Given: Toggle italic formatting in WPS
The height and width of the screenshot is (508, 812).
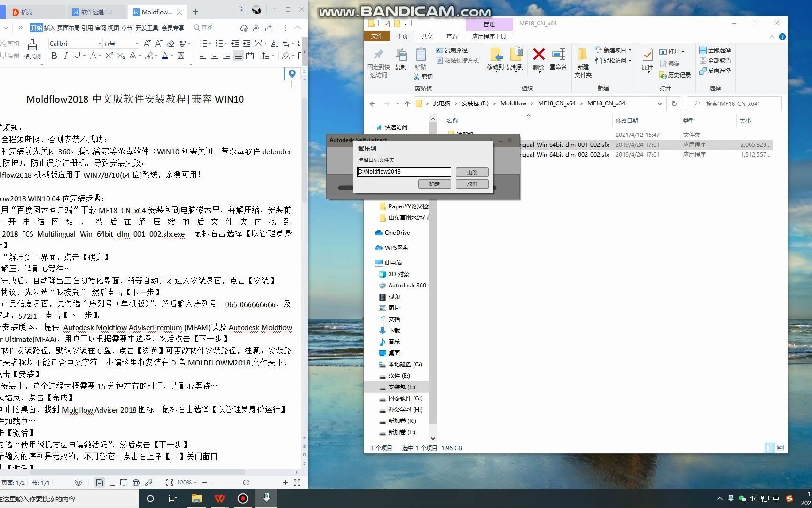Looking at the screenshot, I should (65, 56).
